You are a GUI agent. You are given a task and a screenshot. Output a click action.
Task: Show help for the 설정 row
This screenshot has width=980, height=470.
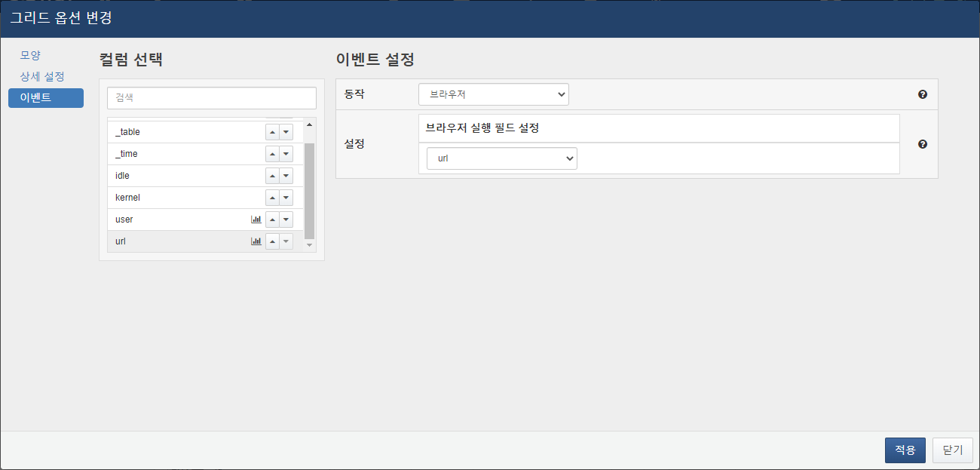923,144
